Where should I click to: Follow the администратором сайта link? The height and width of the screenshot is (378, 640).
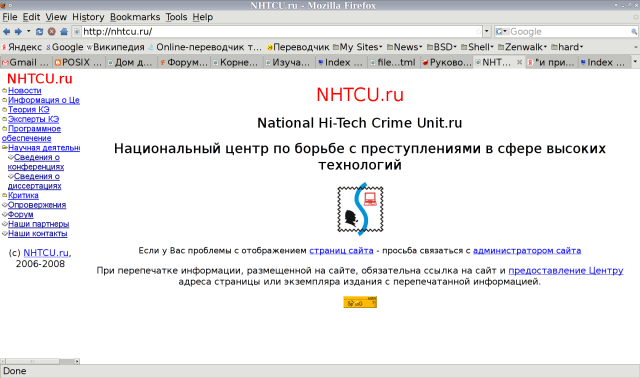(x=527, y=251)
